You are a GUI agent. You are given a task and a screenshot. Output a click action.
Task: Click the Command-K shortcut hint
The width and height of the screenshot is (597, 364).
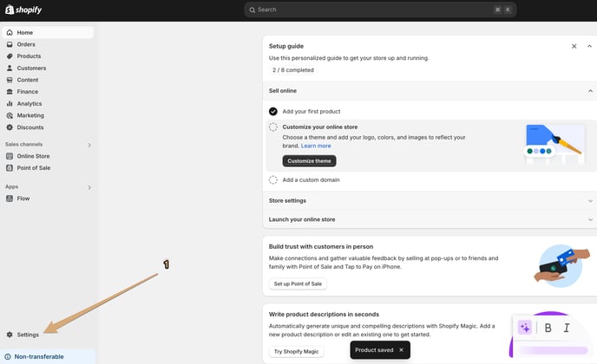pos(502,10)
